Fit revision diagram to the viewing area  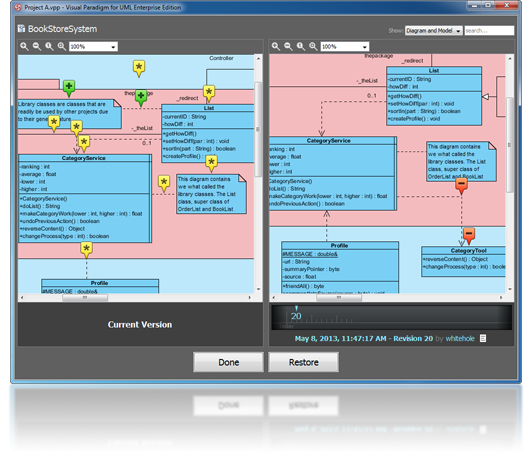pyautogui.click(x=314, y=46)
